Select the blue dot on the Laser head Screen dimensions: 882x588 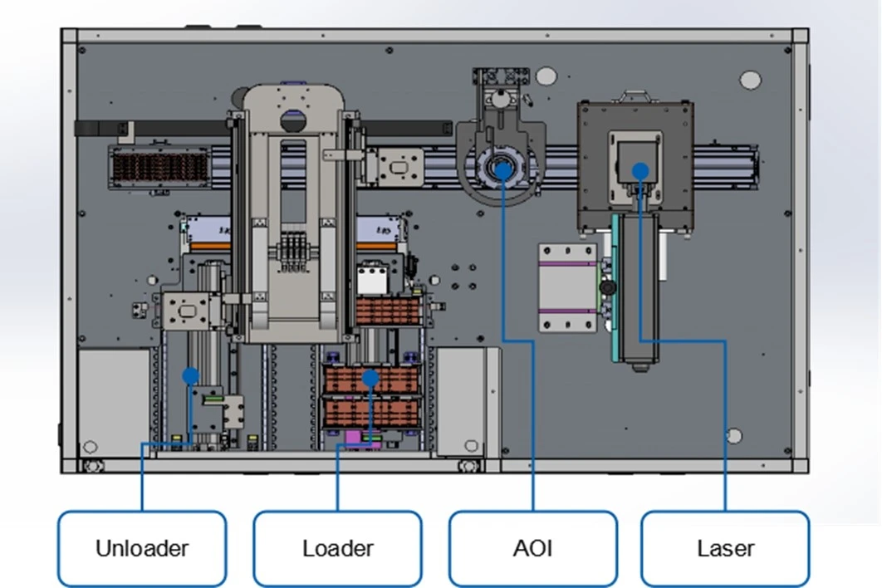[x=640, y=171]
